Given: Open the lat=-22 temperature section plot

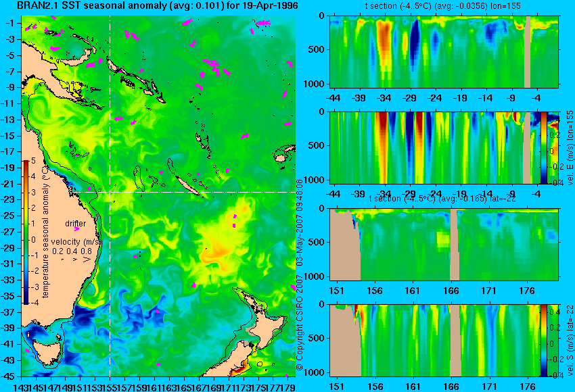Looking at the screenshot, I should point(444,245).
